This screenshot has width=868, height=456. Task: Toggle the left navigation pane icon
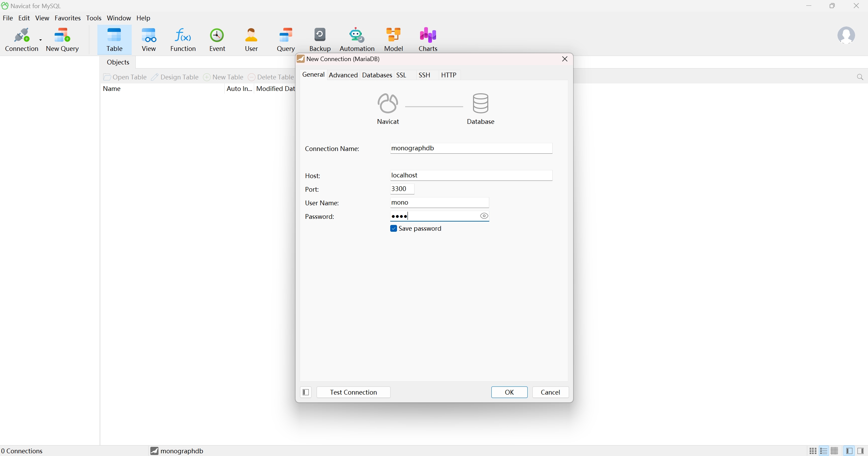[849, 451]
